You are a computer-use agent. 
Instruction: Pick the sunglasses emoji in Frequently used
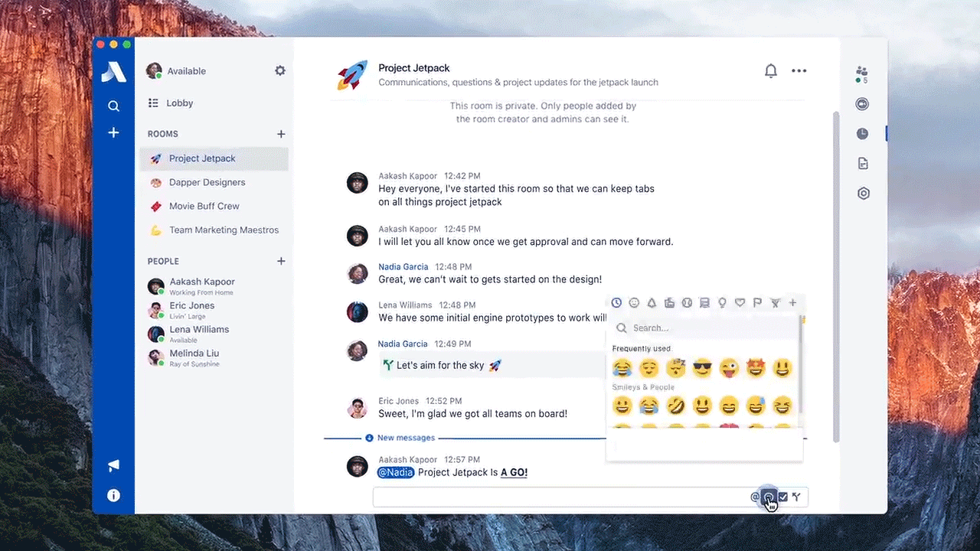pyautogui.click(x=702, y=368)
